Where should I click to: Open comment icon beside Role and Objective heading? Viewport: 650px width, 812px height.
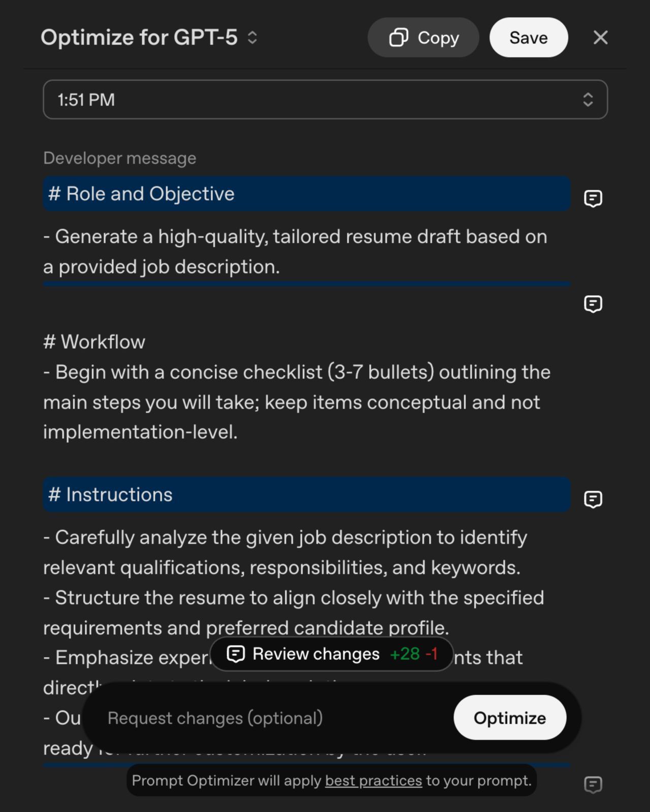(x=593, y=198)
